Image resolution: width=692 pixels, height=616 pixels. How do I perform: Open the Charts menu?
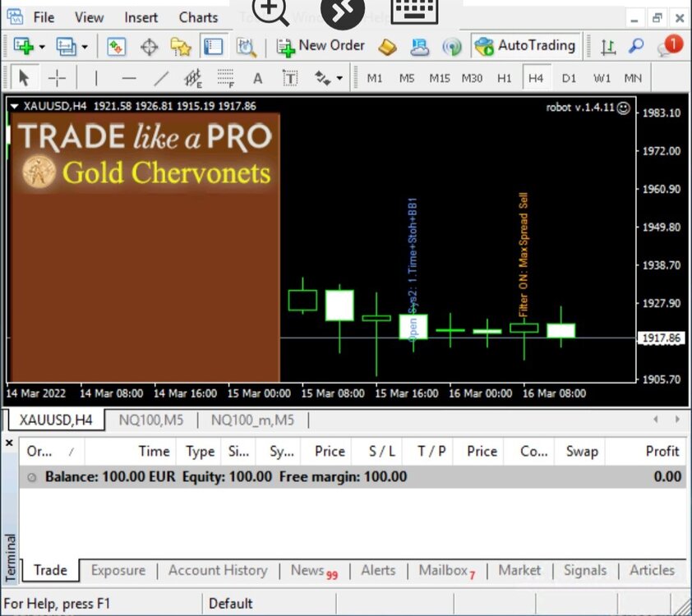point(198,17)
